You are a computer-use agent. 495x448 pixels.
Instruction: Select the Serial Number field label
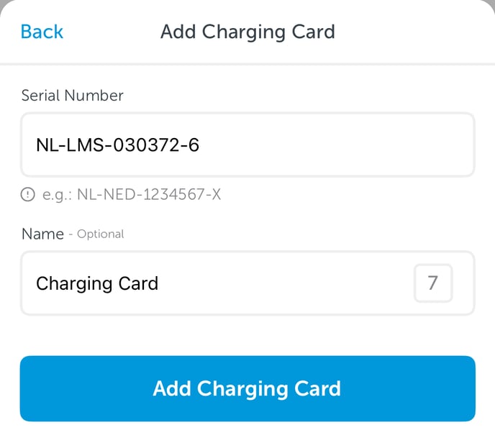point(72,95)
